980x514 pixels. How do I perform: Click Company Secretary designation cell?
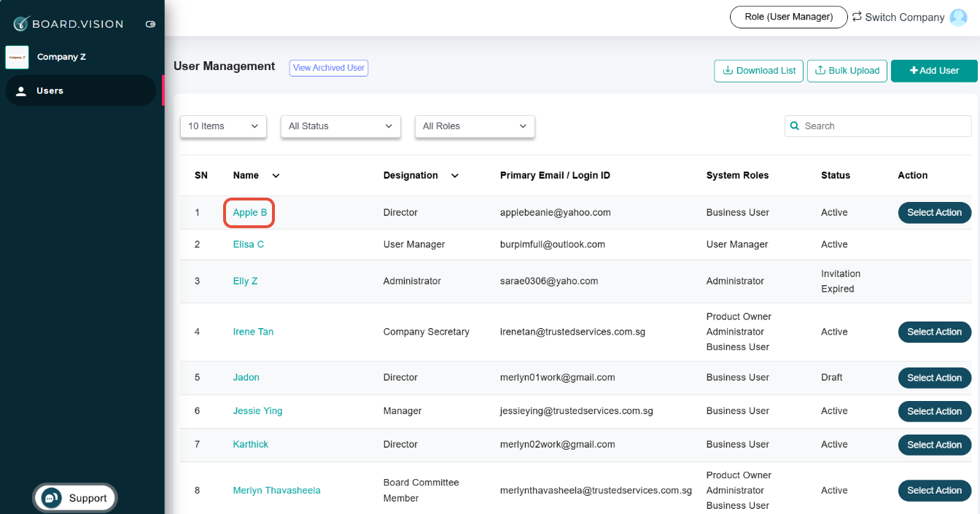(x=426, y=332)
